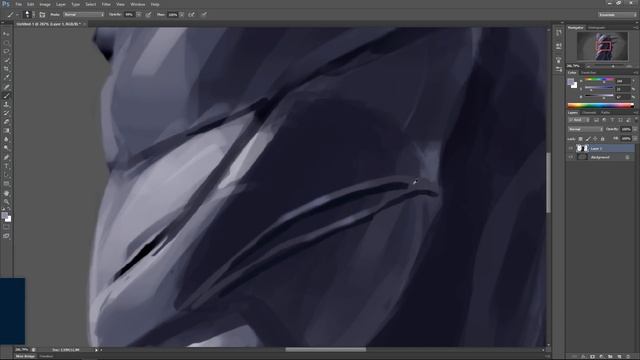This screenshot has width=640, height=360.
Task: Select the History Brush tool
Action: pos(6,113)
